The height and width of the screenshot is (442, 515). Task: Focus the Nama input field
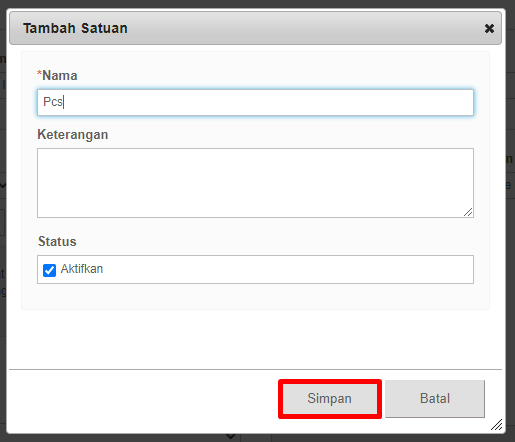tap(255, 102)
